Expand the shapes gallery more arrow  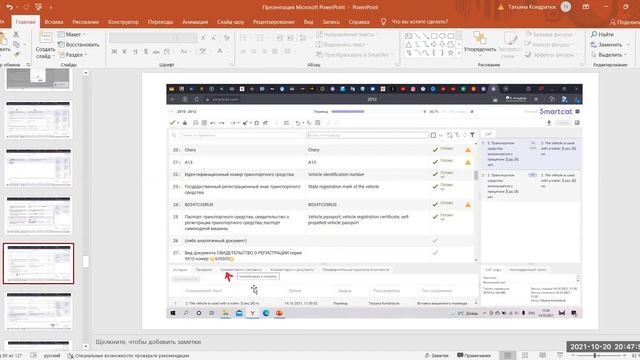(x=459, y=53)
